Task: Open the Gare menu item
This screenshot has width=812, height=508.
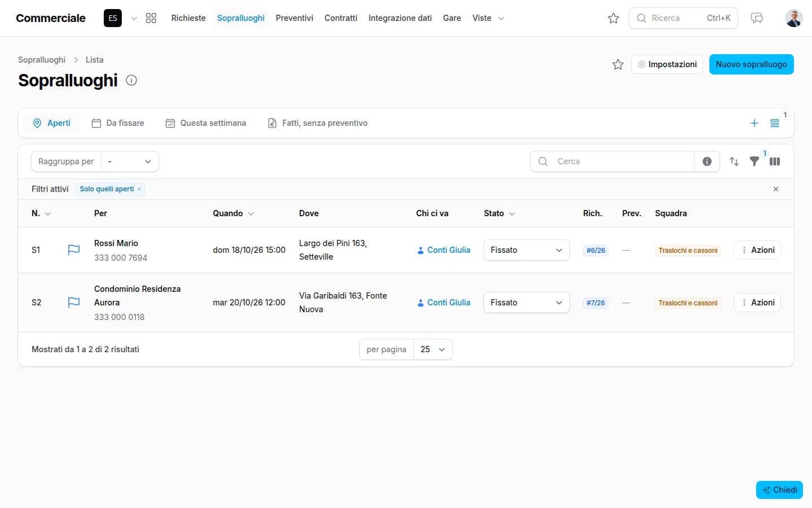Action: [452, 18]
